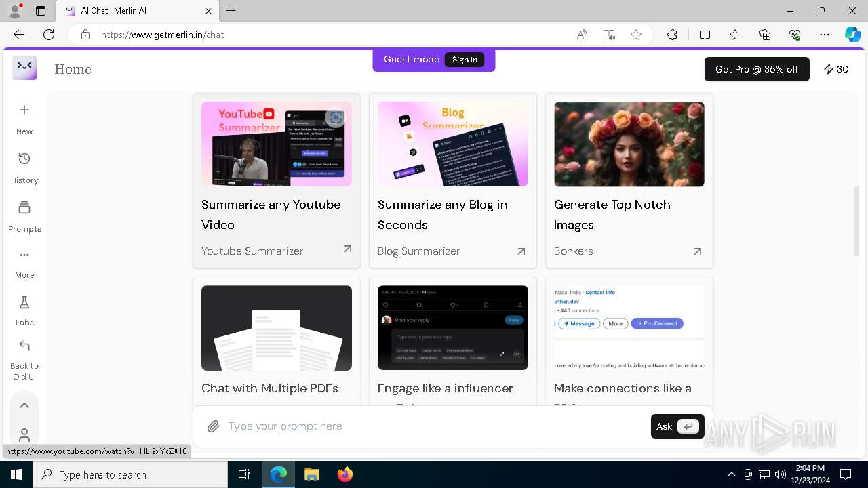Refresh the page
The width and height of the screenshot is (868, 488).
[x=49, y=35]
